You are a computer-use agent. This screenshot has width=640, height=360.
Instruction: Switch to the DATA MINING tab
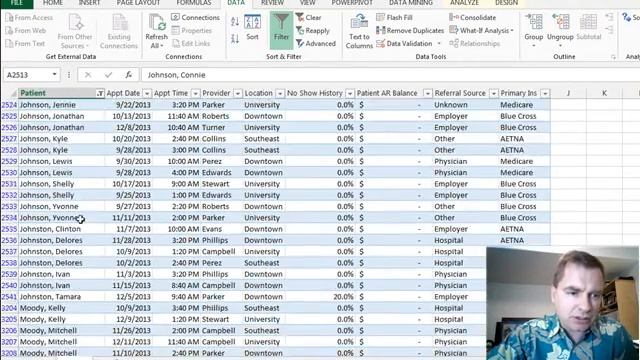[411, 3]
